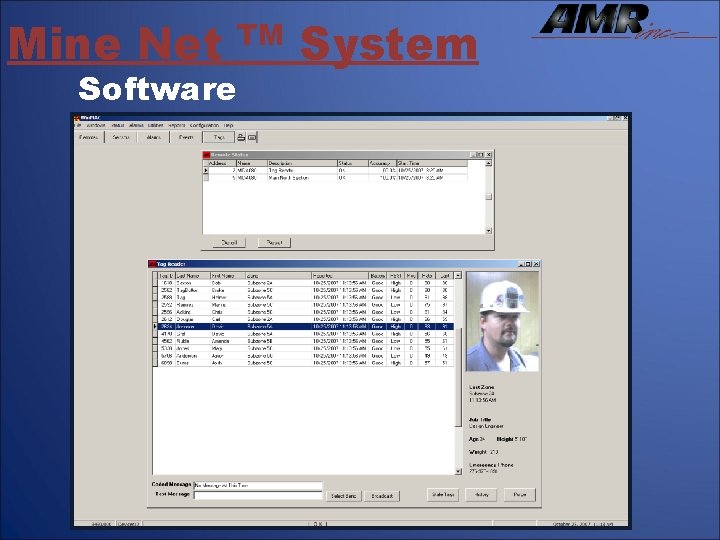720x540 pixels.
Task: Click the Tag Reader vertical scroll thumb
Action: (458, 377)
